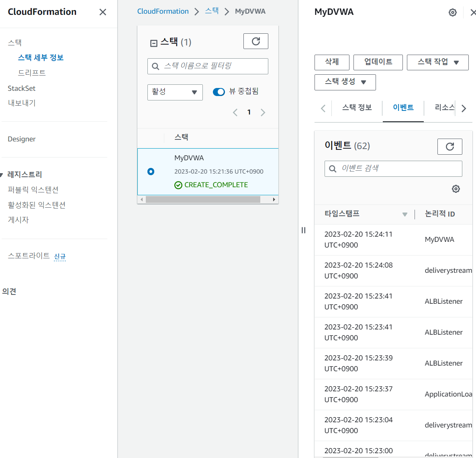Open exports (내보내기) in the sidebar

click(x=22, y=103)
